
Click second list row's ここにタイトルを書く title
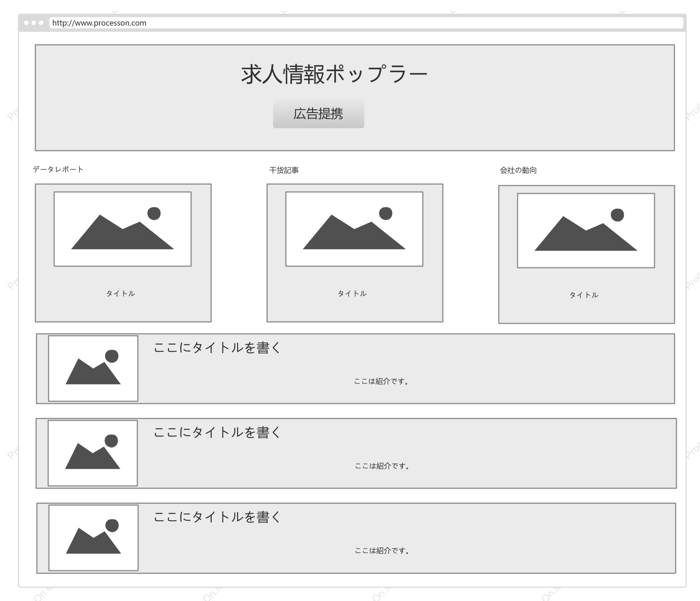(217, 432)
